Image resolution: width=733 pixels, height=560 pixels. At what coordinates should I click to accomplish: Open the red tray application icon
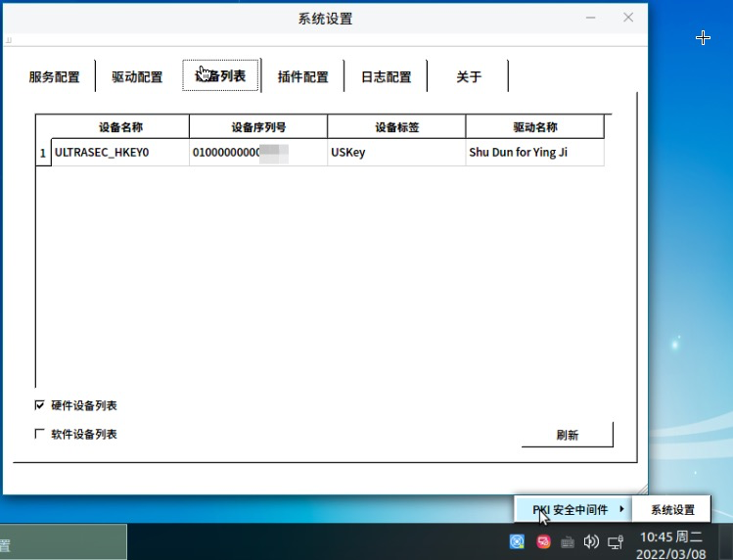(543, 541)
